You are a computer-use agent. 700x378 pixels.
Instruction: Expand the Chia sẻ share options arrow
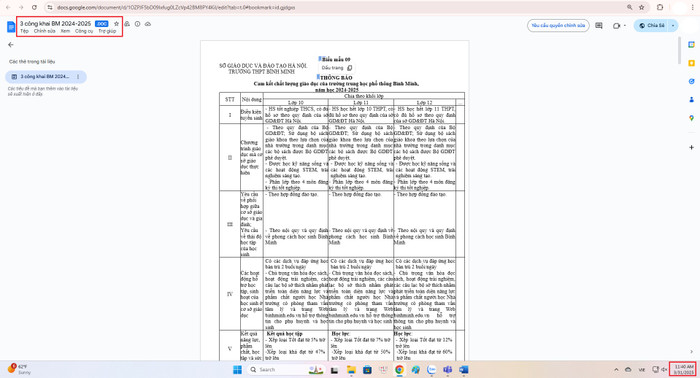click(x=673, y=25)
